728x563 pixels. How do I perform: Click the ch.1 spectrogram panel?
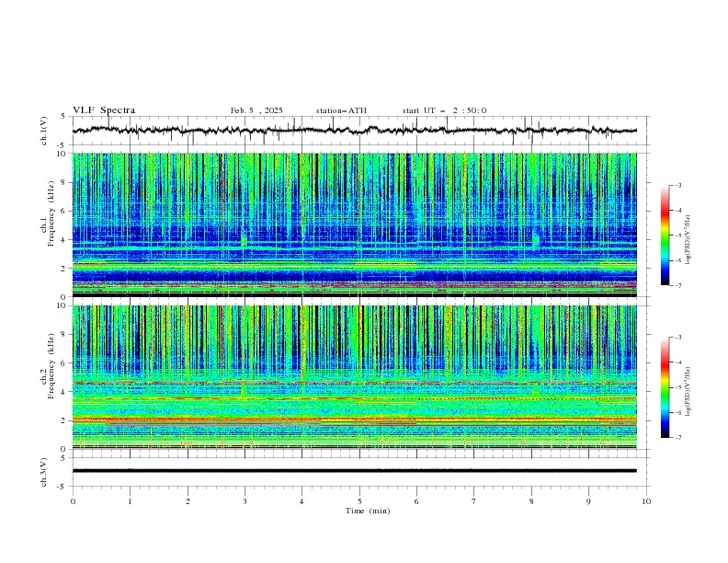pos(354,224)
